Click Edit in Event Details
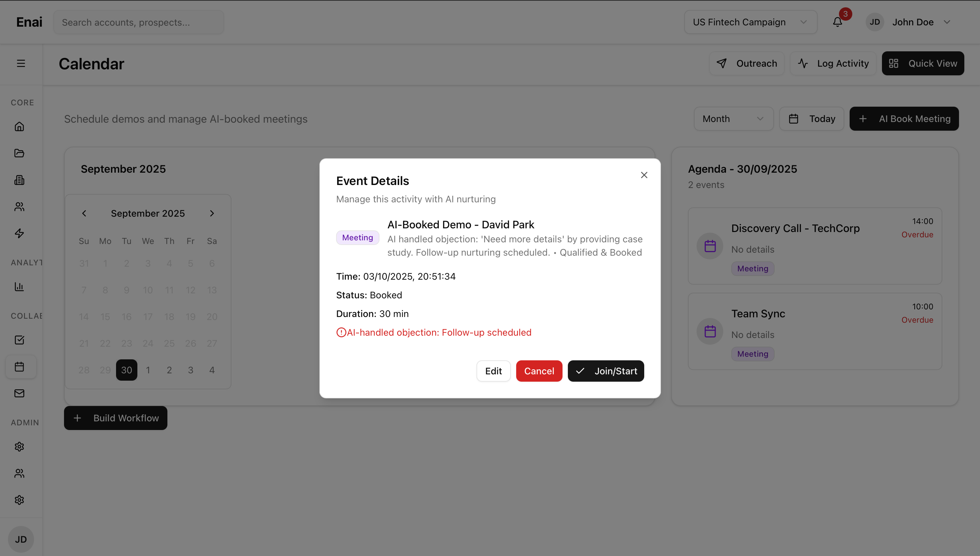The width and height of the screenshot is (980, 556). pos(493,371)
